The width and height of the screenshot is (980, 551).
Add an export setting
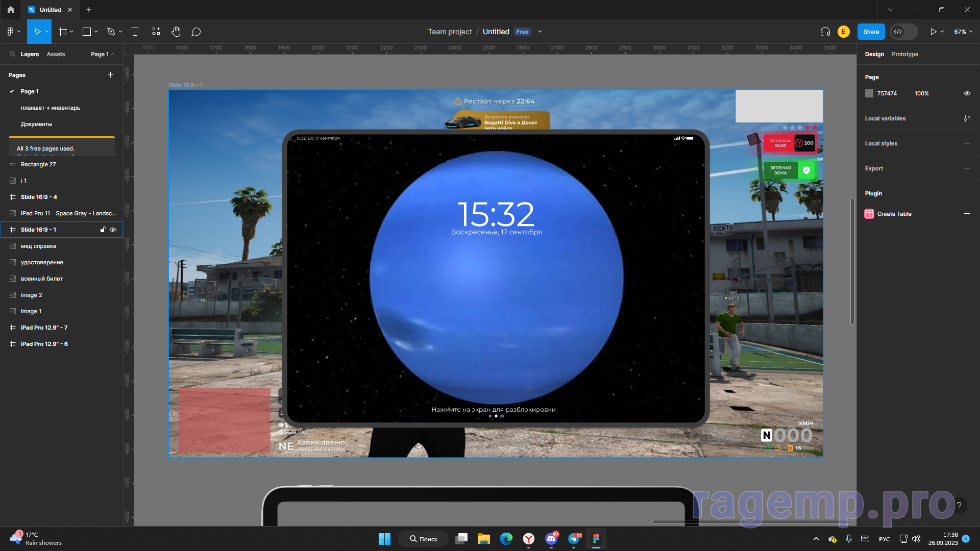tap(967, 168)
